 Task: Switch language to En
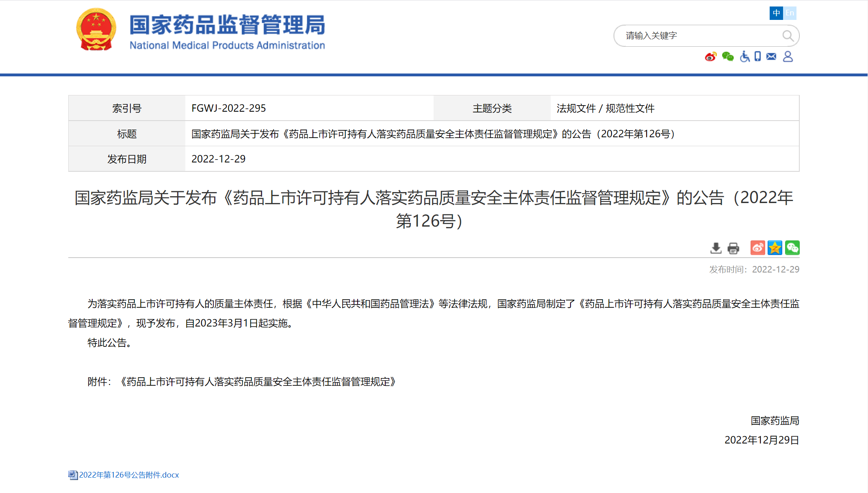click(790, 13)
